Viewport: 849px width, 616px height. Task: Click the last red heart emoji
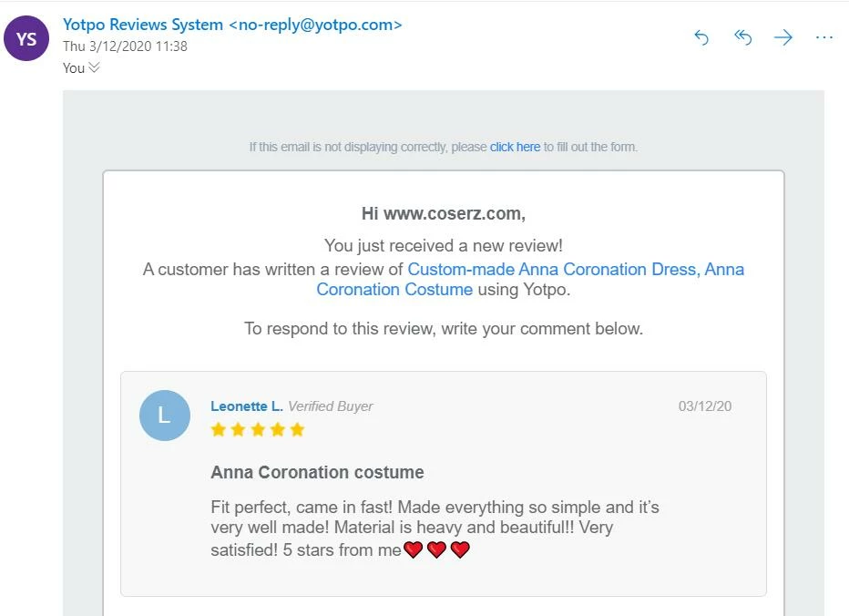[460, 549]
